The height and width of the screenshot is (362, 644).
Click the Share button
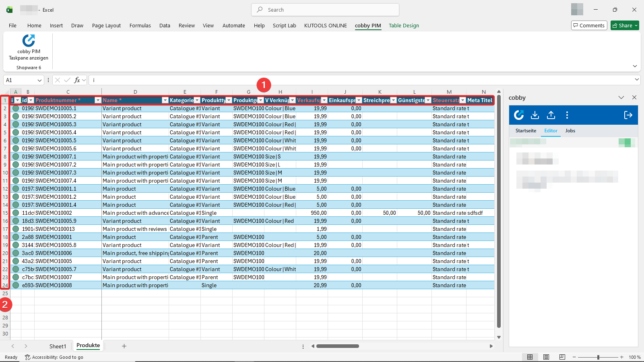624,25
